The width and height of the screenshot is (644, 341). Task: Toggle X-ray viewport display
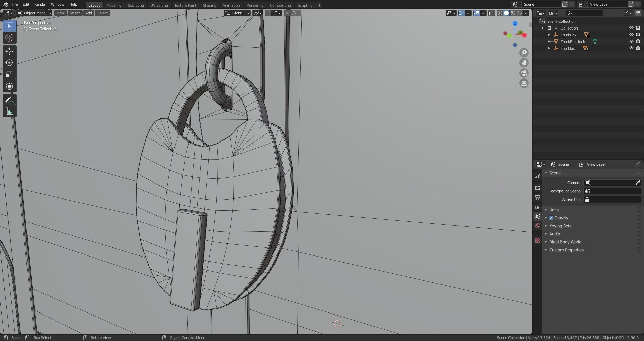point(491,13)
